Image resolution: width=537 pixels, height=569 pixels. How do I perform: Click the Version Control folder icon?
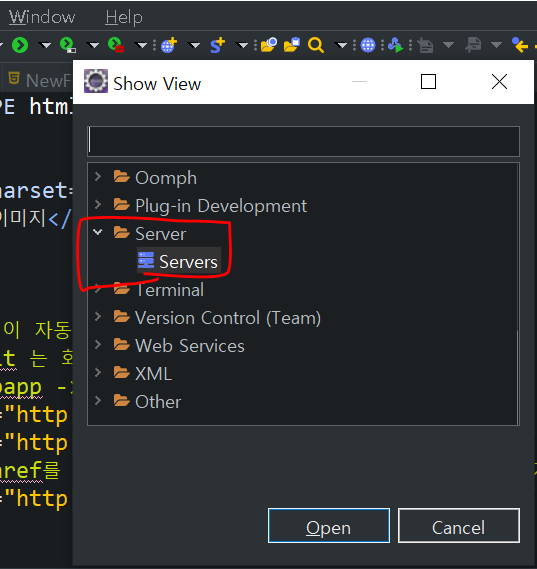click(122, 316)
